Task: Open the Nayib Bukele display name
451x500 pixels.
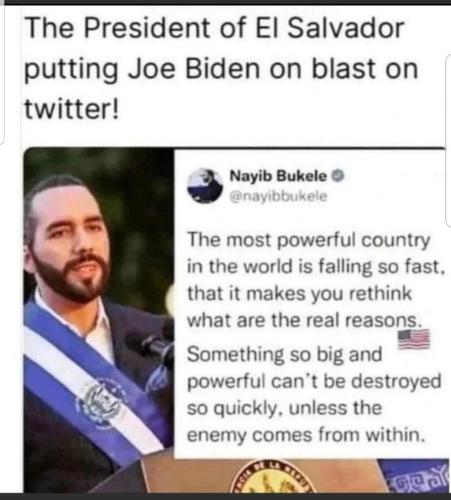Action: pos(278,176)
